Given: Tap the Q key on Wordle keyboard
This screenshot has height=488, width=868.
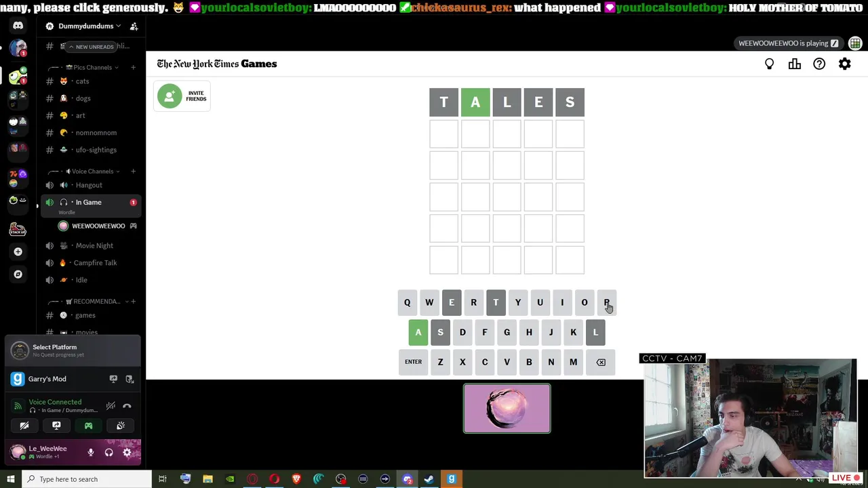Looking at the screenshot, I should [x=407, y=302].
